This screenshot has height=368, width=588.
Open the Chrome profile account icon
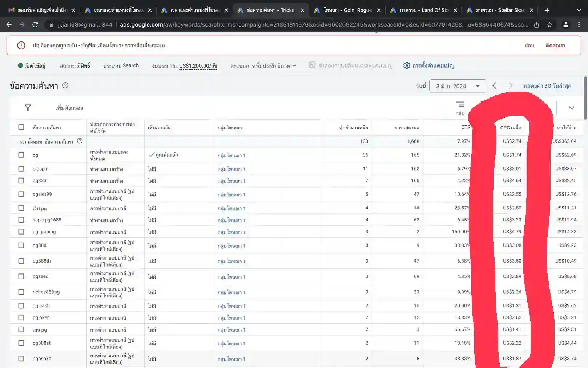click(566, 25)
